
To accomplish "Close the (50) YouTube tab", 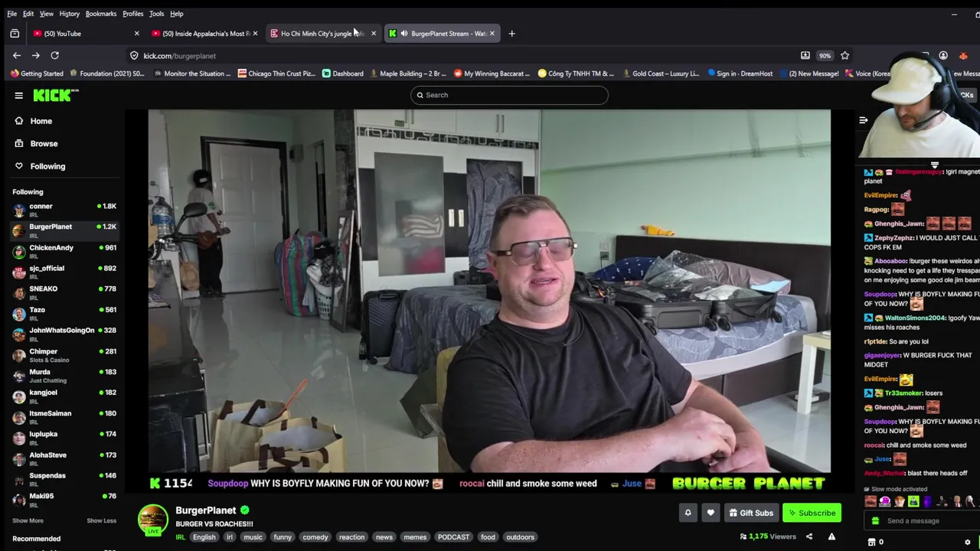I will 136,34.
